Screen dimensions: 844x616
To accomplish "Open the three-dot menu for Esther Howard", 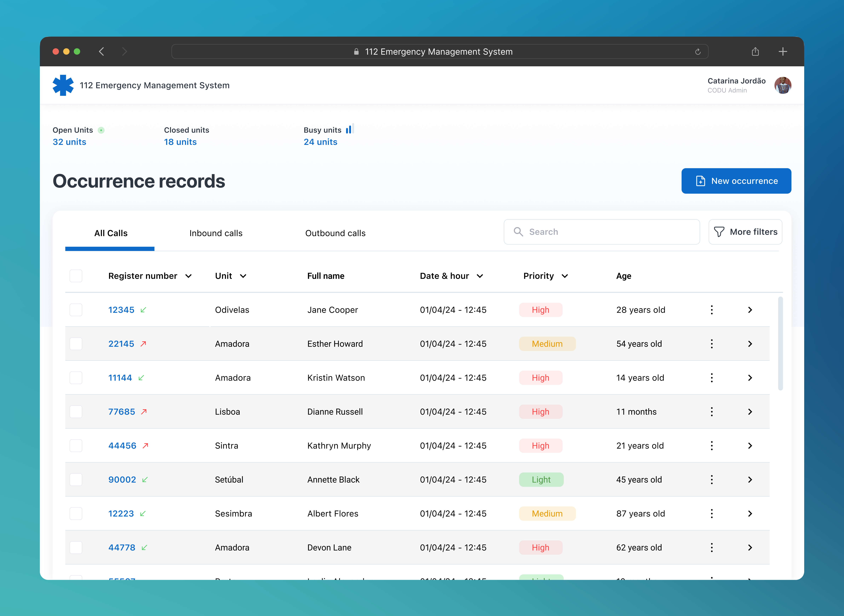I will click(712, 344).
